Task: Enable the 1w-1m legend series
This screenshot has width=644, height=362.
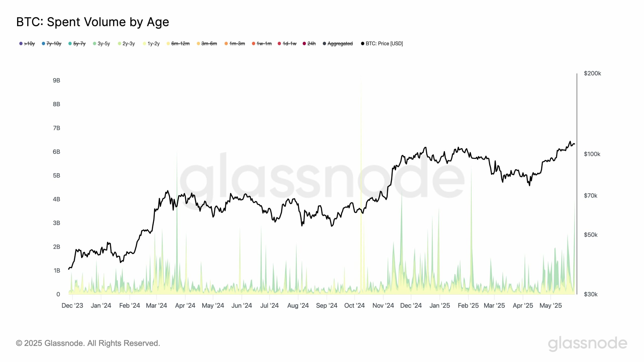Action: pyautogui.click(x=262, y=43)
